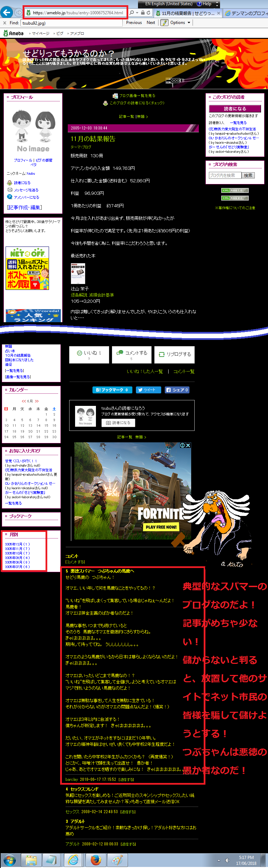Click the Facebook シェア button
The width and height of the screenshot is (268, 868).
177,390
